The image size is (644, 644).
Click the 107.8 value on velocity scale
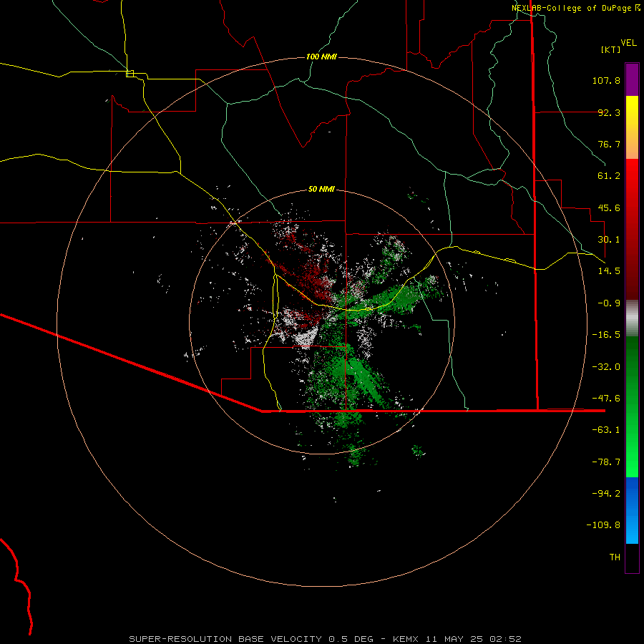[x=606, y=80]
